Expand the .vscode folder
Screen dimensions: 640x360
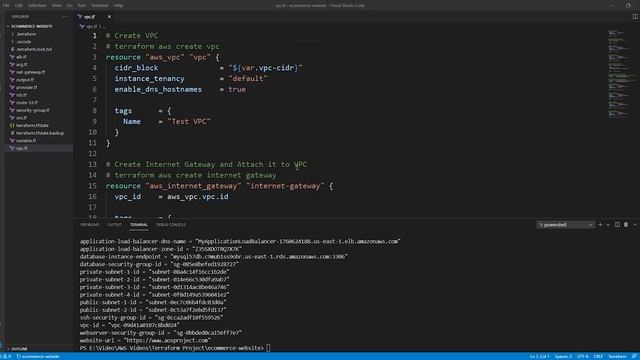(x=24, y=42)
